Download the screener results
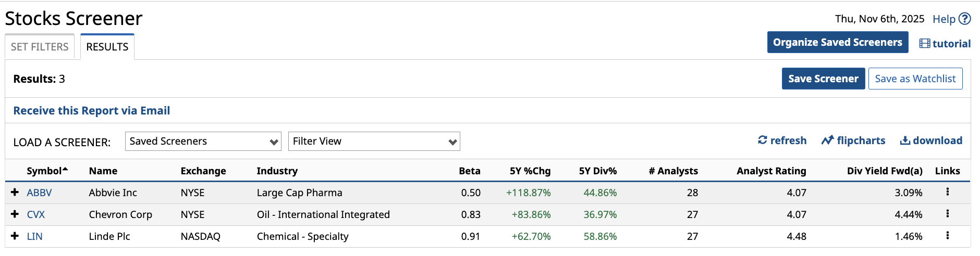This screenshot has height=256, width=980. (931, 140)
